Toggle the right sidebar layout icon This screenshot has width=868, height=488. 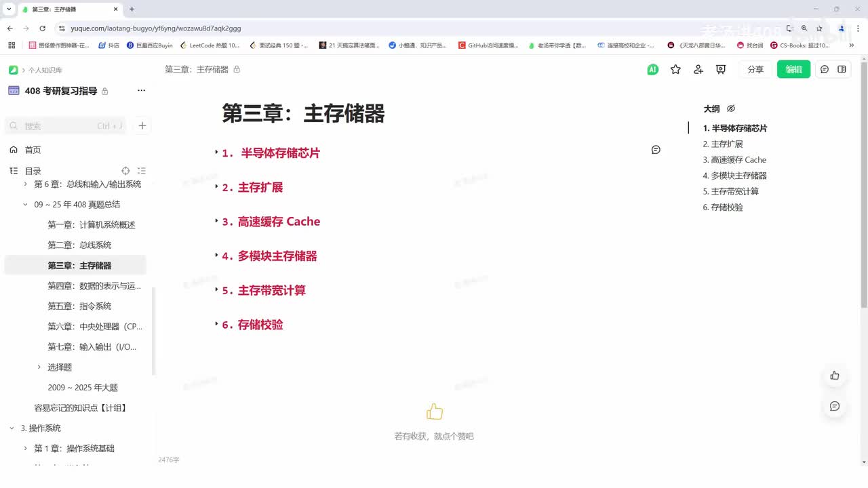(842, 69)
